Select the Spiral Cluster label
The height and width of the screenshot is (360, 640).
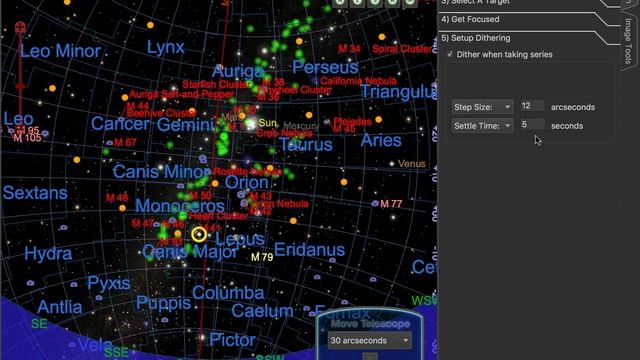[402, 49]
